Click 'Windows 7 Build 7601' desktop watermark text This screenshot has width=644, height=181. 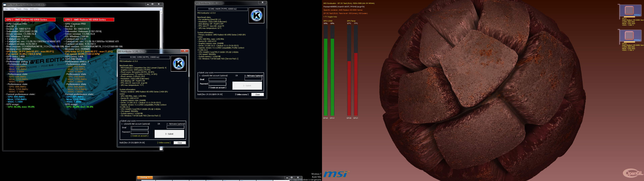point(316,175)
